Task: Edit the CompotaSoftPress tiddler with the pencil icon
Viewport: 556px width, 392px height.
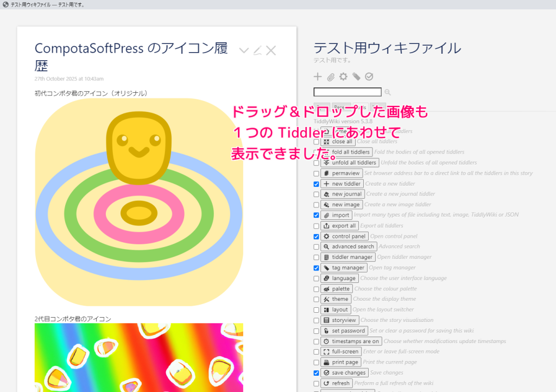Action: (x=257, y=50)
